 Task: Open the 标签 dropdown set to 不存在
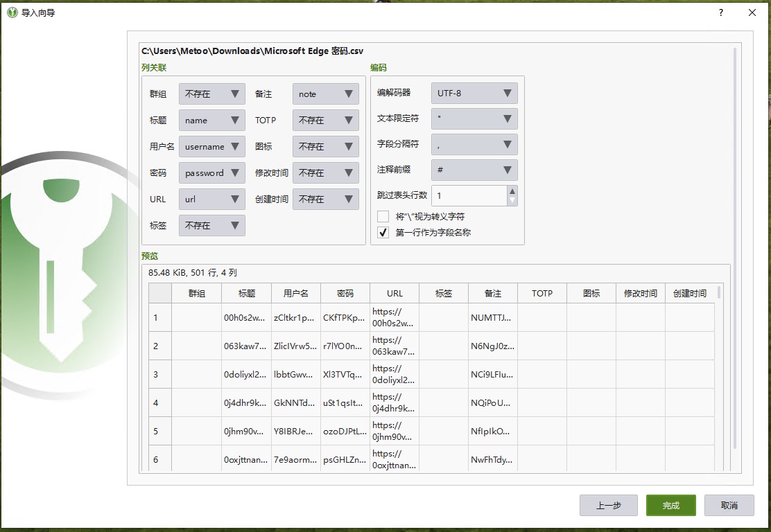[x=211, y=225]
